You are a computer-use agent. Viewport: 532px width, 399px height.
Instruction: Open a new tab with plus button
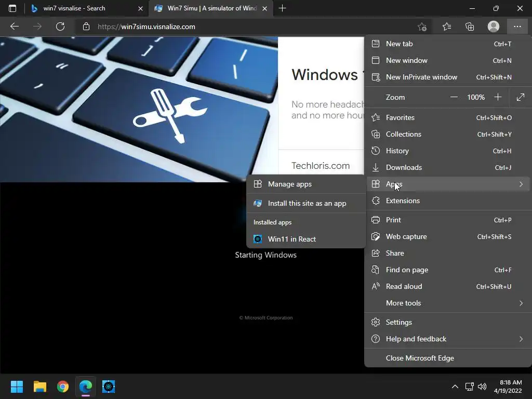tap(282, 8)
